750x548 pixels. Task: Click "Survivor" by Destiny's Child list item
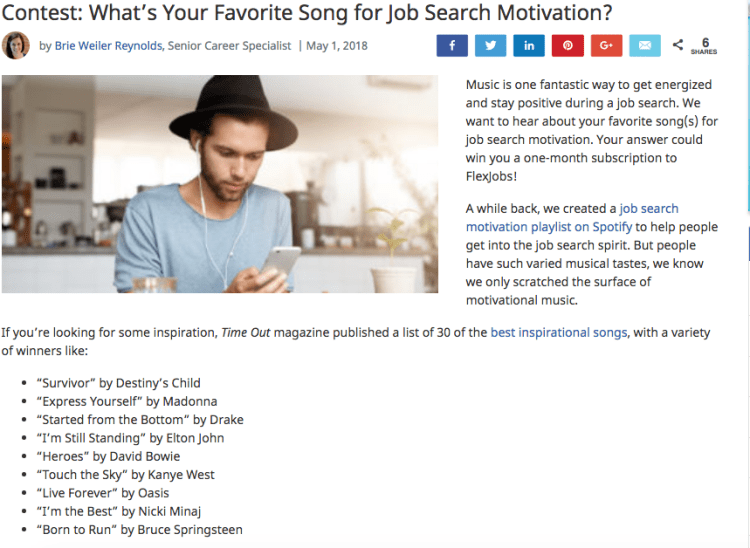118,382
